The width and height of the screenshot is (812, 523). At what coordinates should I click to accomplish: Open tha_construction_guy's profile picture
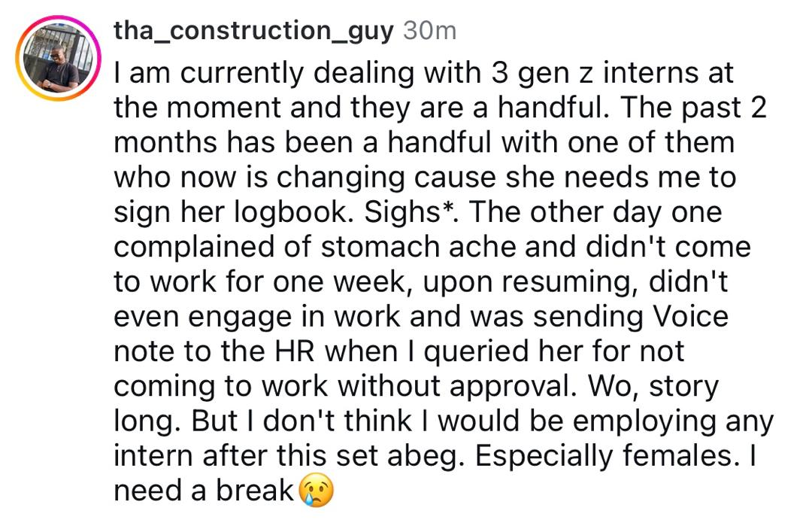click(x=58, y=58)
